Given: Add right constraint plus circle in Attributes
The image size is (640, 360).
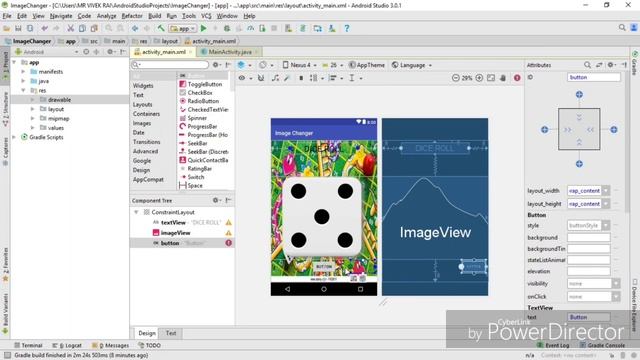Looking at the screenshot, I should coord(613,129).
